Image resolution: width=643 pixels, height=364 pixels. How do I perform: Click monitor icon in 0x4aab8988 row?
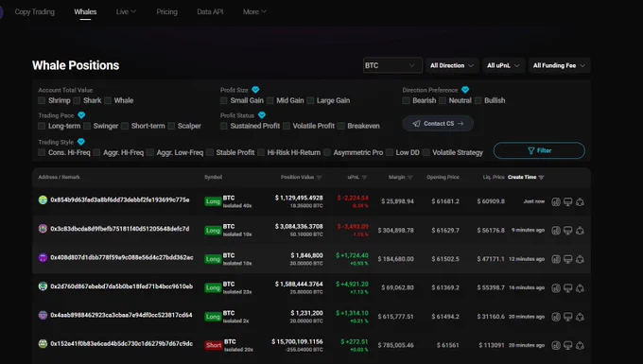[x=567, y=317]
